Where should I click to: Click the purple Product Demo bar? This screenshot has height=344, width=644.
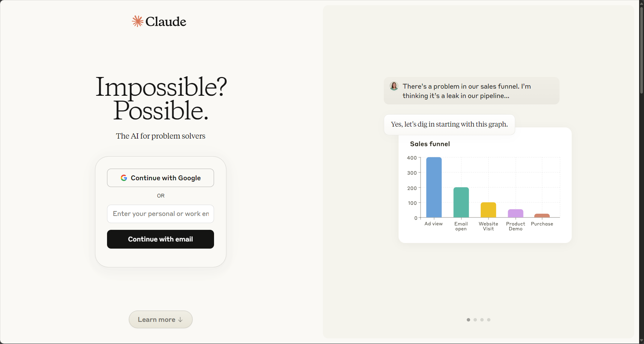point(516,213)
